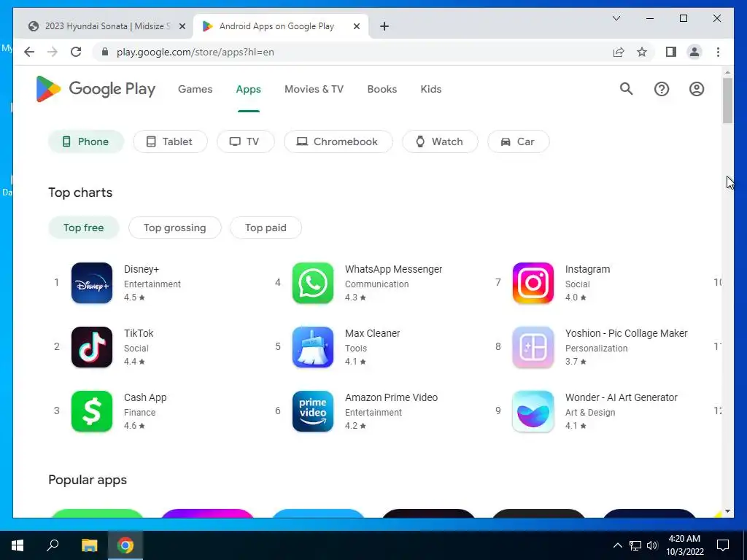Open the TikTok app icon
The width and height of the screenshot is (747, 560).
click(x=92, y=347)
